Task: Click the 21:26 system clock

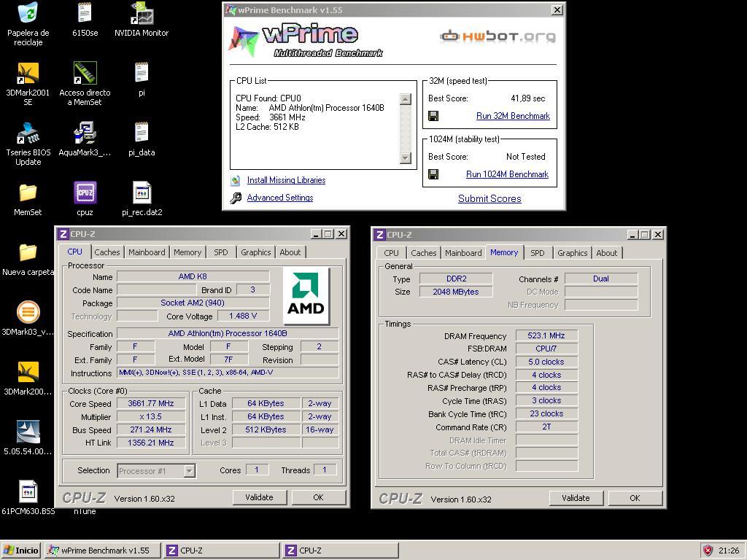Action: (729, 551)
